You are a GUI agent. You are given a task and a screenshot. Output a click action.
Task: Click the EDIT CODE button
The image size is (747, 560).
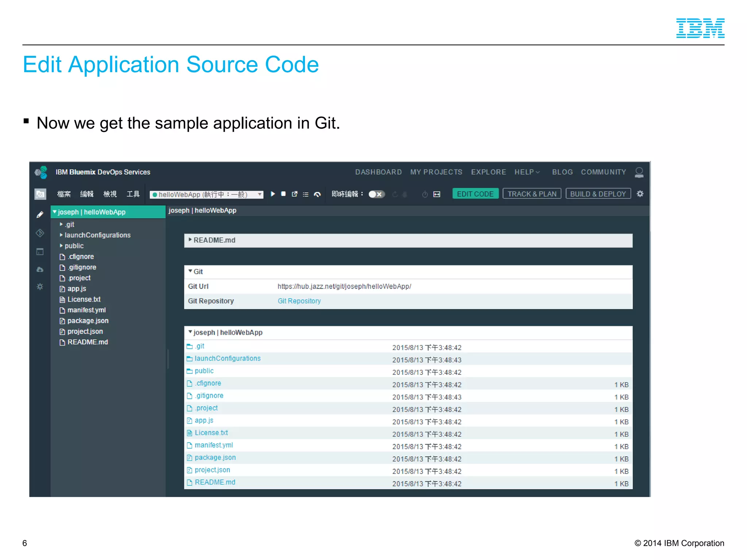pos(475,194)
